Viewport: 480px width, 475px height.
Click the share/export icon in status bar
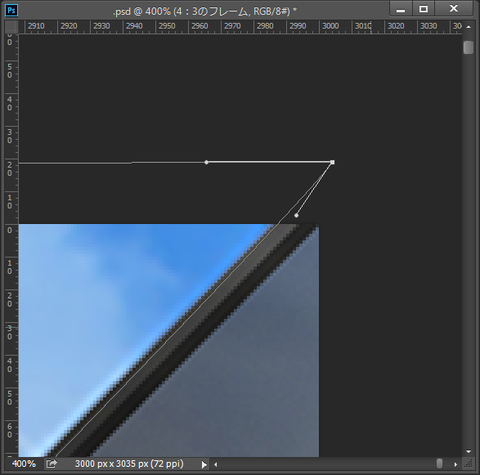point(51,464)
